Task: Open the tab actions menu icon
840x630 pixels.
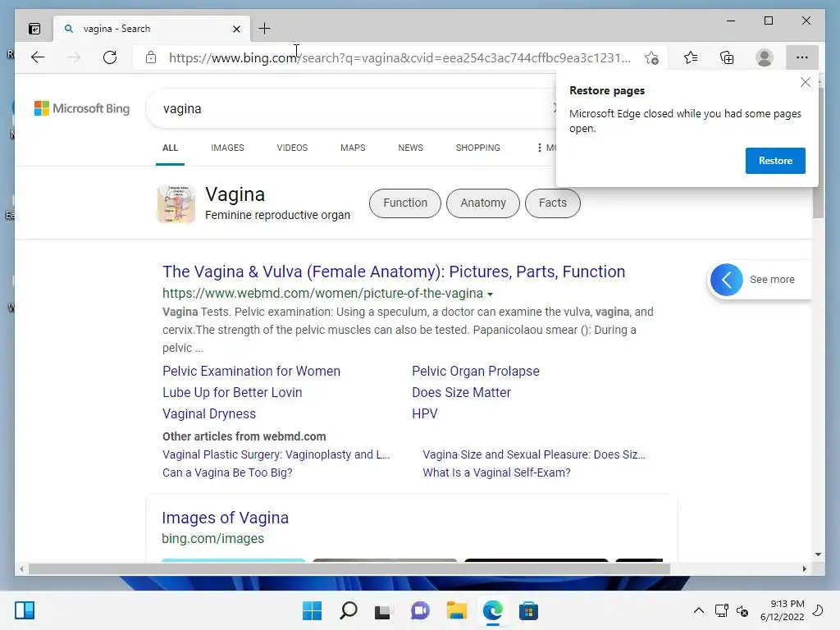Action: 34,29
